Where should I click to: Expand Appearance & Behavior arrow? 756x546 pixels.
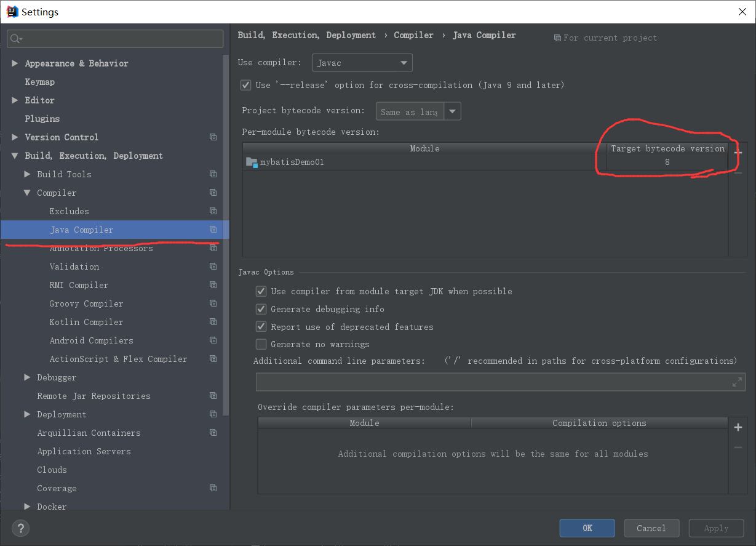click(x=15, y=63)
